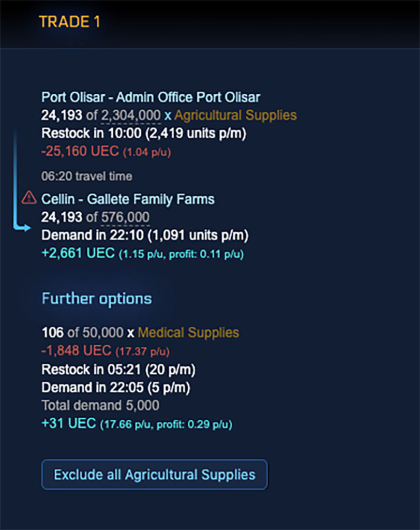This screenshot has width=420, height=530.
Task: Click Exclude all Agricultural Supplies button
Action: coord(155,475)
